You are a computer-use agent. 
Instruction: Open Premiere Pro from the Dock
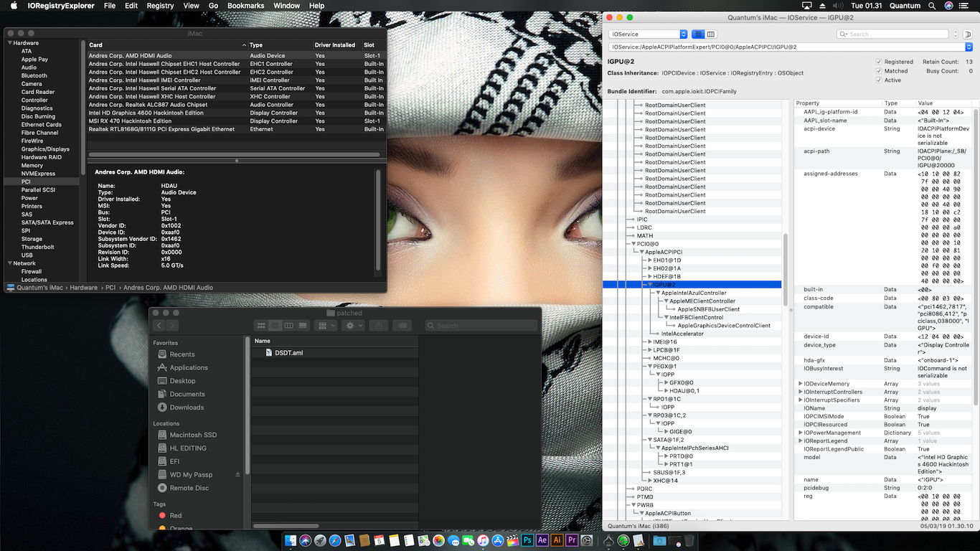pyautogui.click(x=573, y=540)
